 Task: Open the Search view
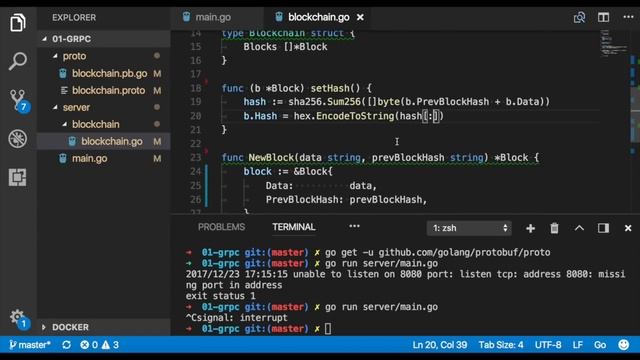tap(18, 61)
